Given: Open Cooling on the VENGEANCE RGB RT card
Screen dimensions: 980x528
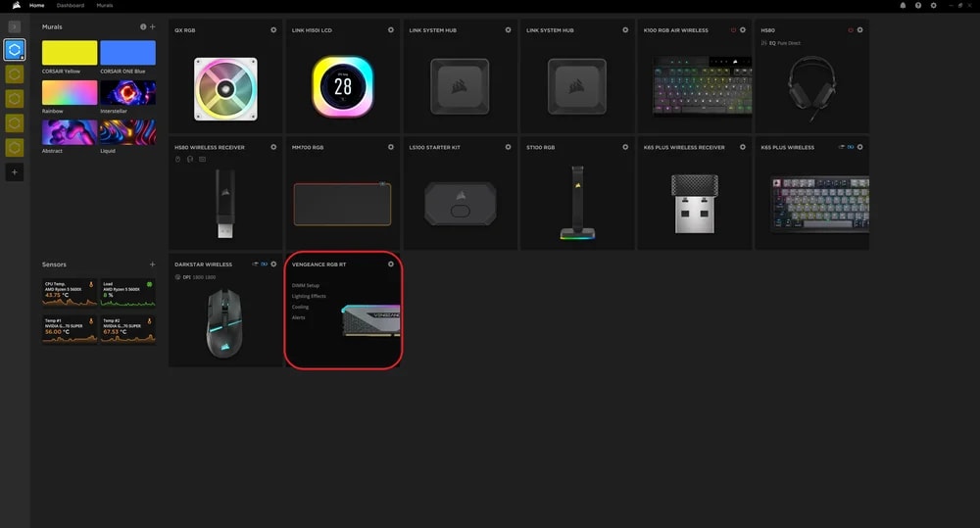Looking at the screenshot, I should (301, 307).
